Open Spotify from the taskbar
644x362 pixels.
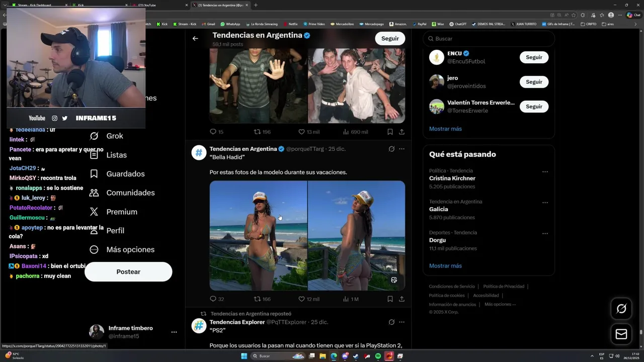pos(378,356)
